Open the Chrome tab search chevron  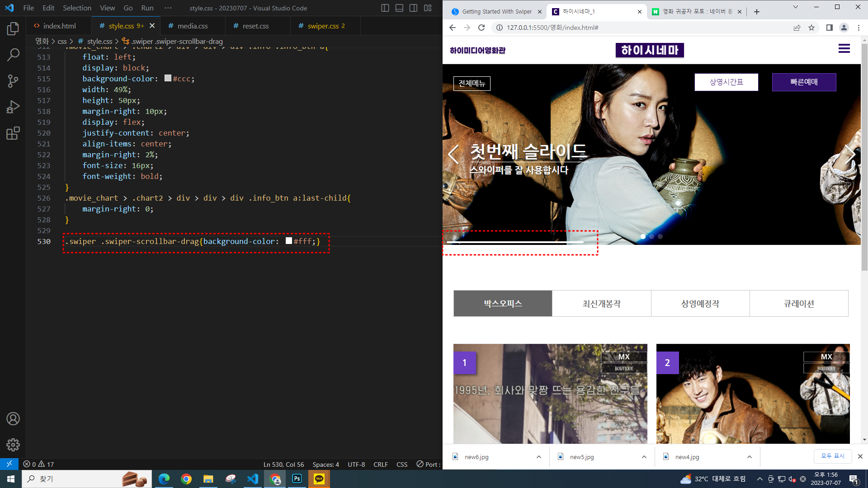pyautogui.click(x=796, y=7)
